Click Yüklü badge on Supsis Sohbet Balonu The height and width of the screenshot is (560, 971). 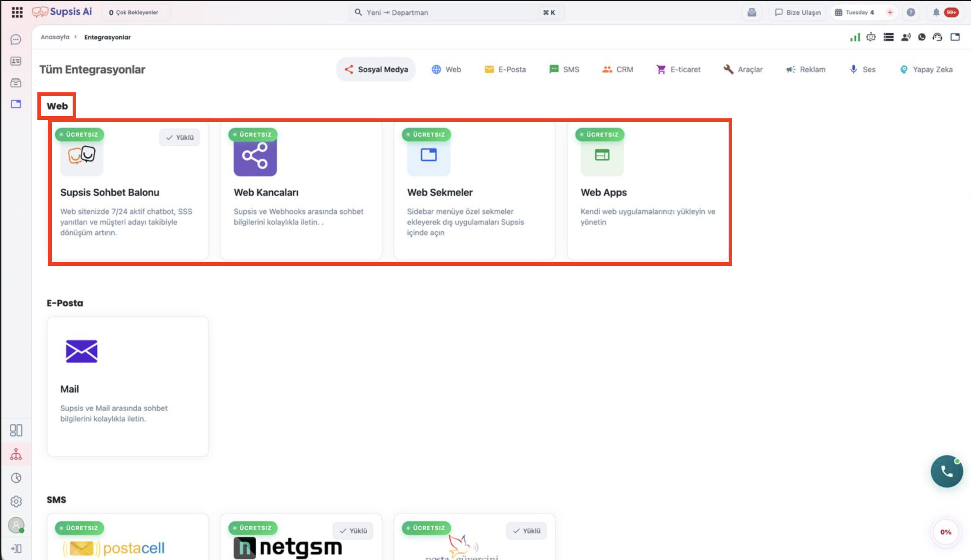click(180, 137)
